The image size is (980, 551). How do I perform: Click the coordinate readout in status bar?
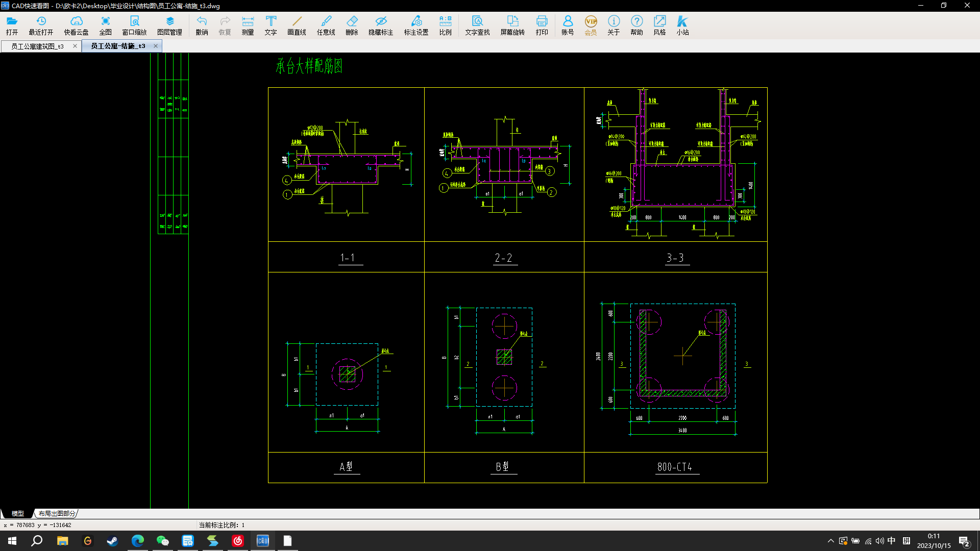tap(37, 525)
